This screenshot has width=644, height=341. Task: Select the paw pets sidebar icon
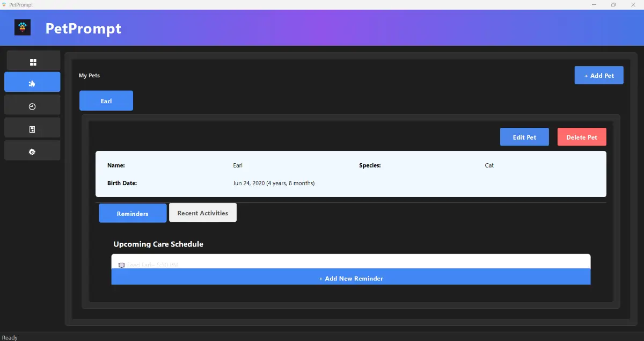coord(32,83)
